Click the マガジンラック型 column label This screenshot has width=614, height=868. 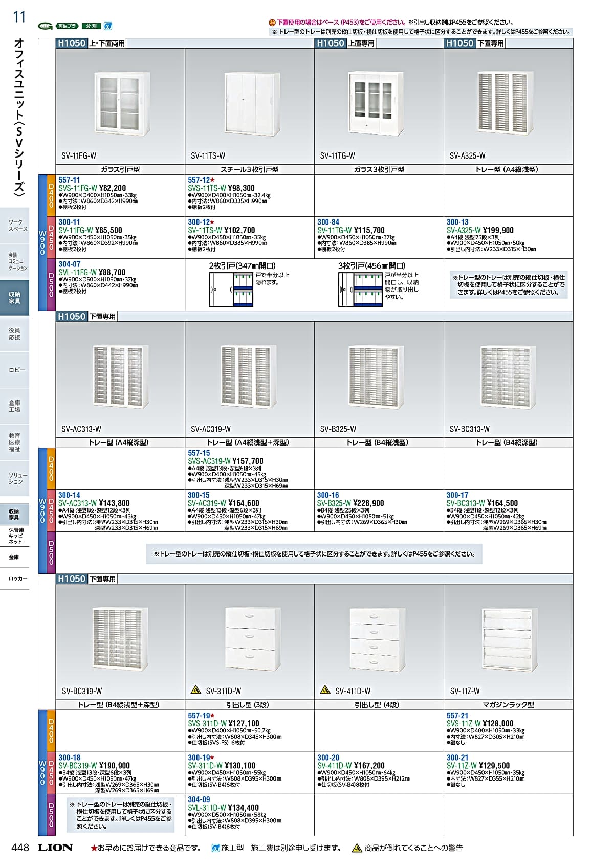[508, 705]
